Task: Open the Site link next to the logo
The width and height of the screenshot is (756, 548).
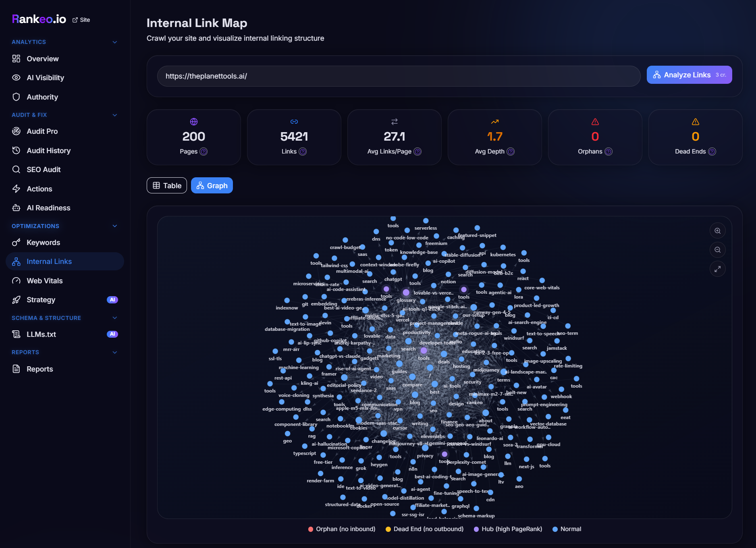Action: [x=81, y=19]
